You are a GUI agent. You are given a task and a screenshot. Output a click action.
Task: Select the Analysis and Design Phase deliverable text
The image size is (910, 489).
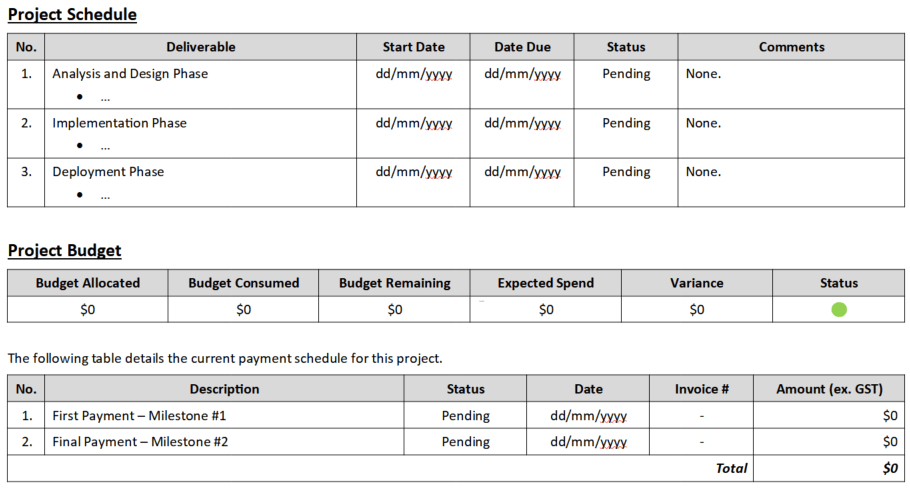tap(130, 74)
